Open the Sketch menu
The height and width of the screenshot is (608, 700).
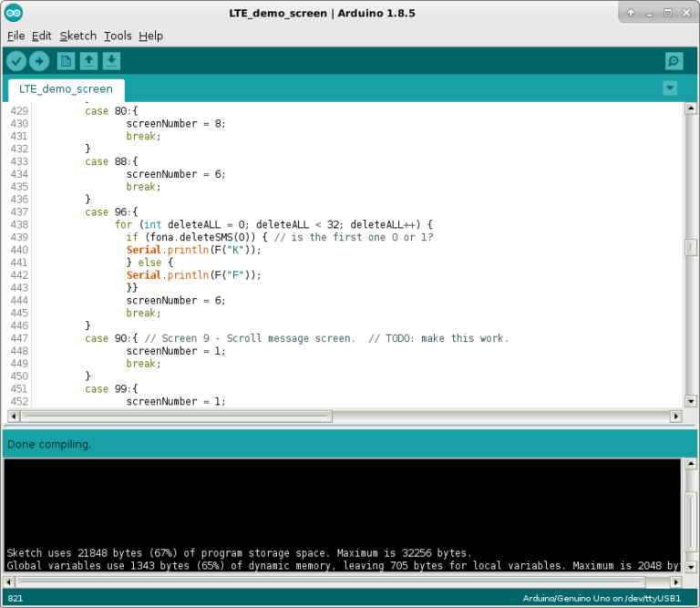pyautogui.click(x=77, y=36)
